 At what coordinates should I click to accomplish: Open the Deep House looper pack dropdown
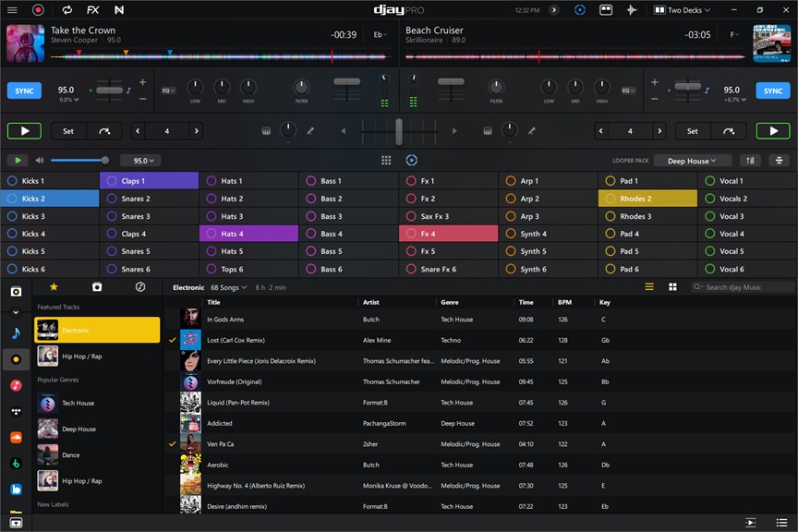(x=692, y=161)
